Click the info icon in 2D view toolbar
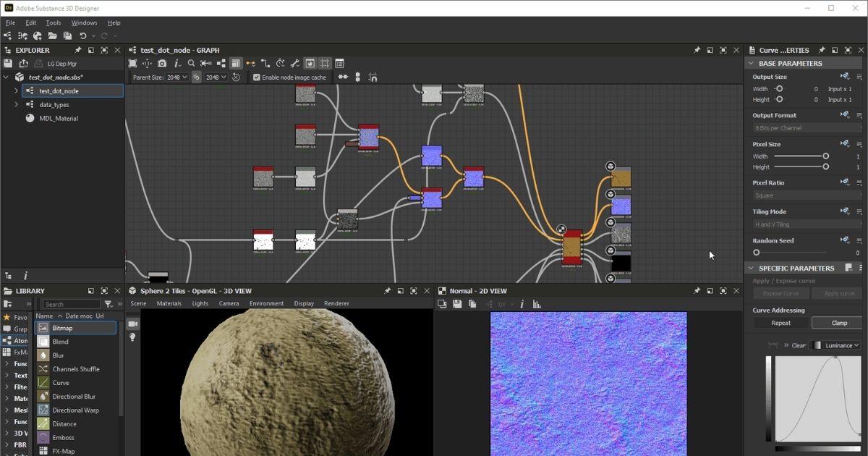Image resolution: width=868 pixels, height=456 pixels. tap(522, 304)
